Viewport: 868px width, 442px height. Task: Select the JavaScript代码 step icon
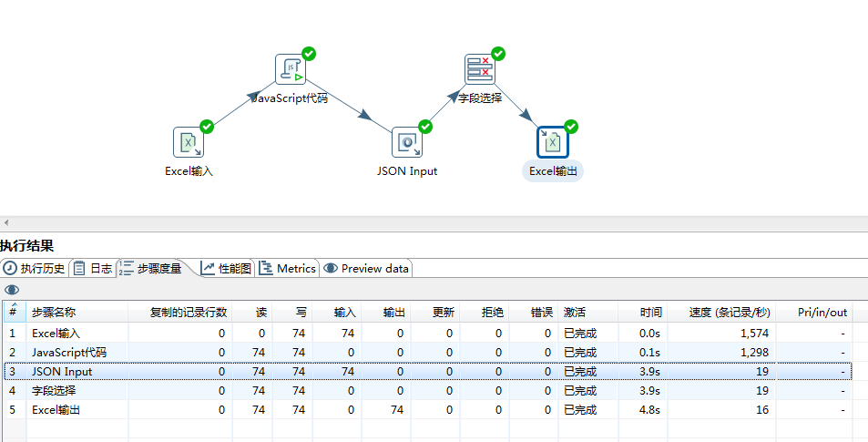pos(290,69)
